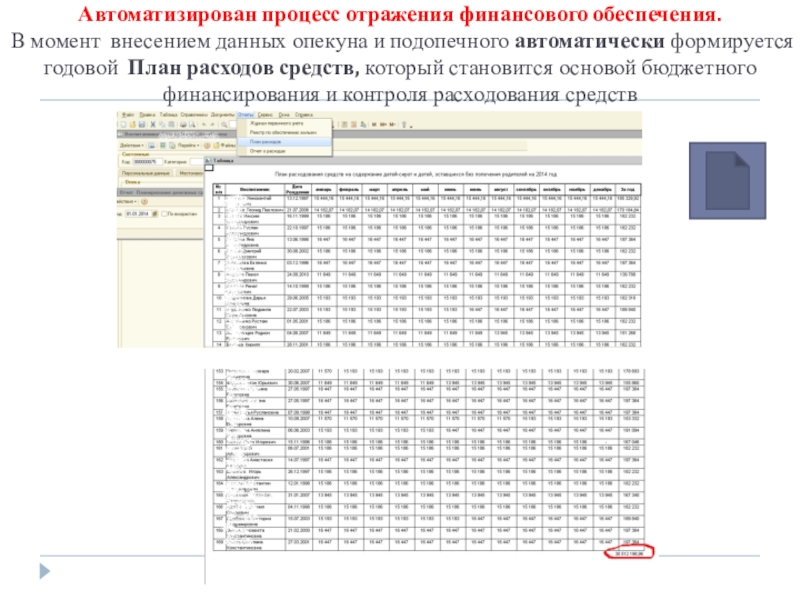Click the M- memory toolbar button
Viewport: 800px width, 600px height.
(392, 124)
